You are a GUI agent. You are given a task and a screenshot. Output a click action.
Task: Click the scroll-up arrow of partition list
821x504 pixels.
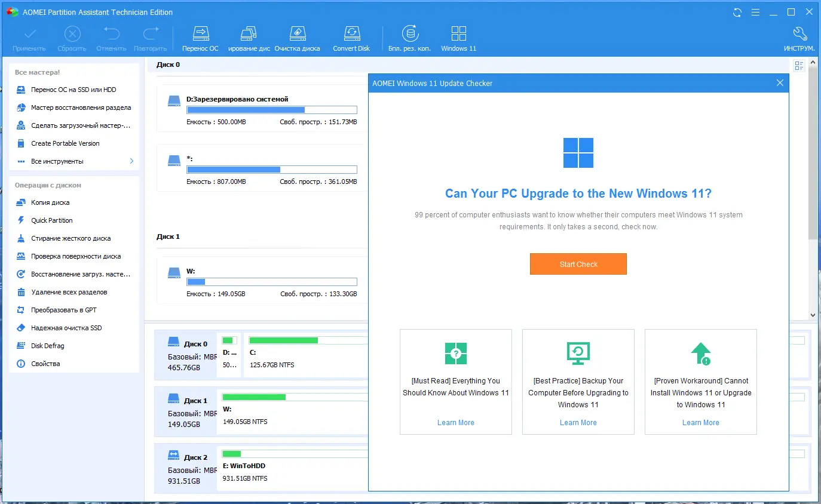(x=813, y=62)
